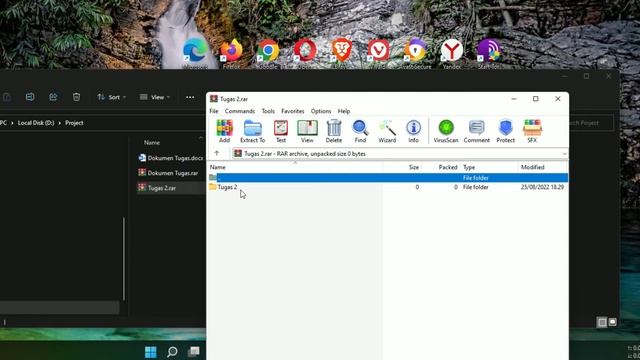
Task: Show archive Info
Action: point(413,131)
